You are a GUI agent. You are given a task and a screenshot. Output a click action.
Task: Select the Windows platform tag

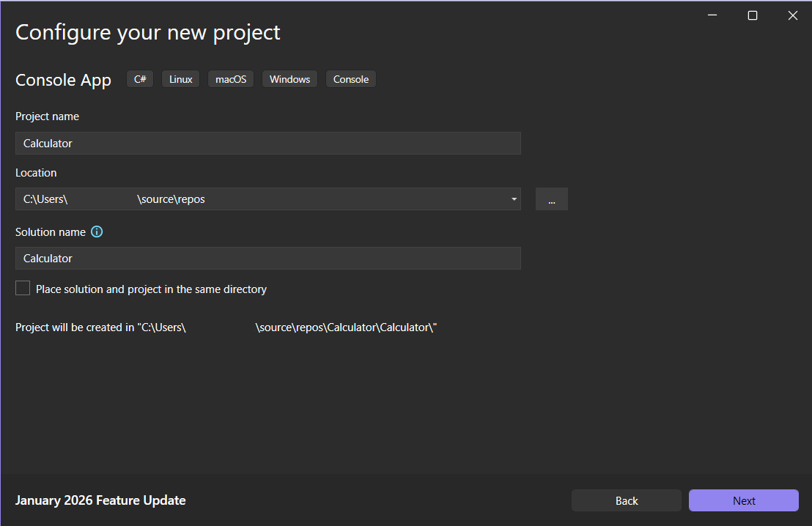click(289, 78)
